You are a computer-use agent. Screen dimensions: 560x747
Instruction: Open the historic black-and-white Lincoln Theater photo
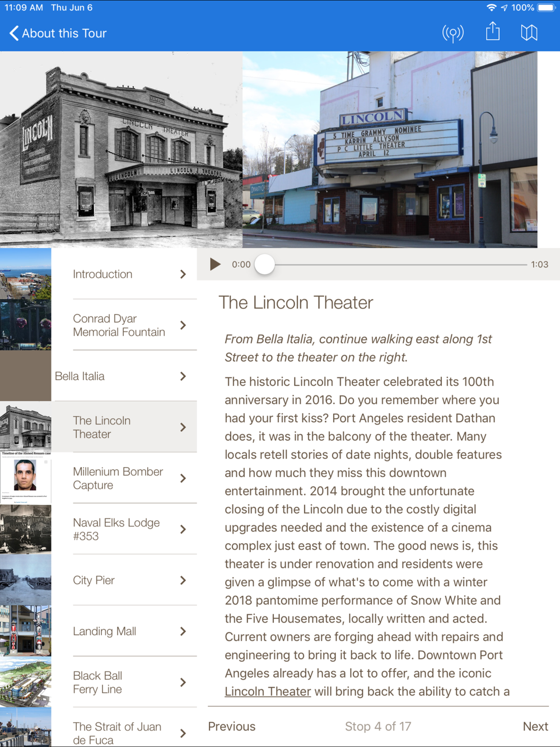[121, 150]
